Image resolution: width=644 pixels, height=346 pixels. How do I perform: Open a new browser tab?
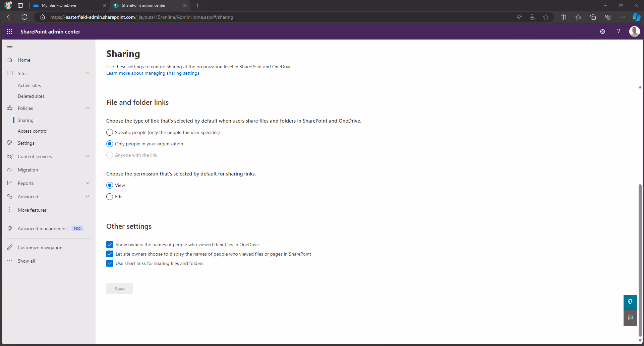pos(197,5)
